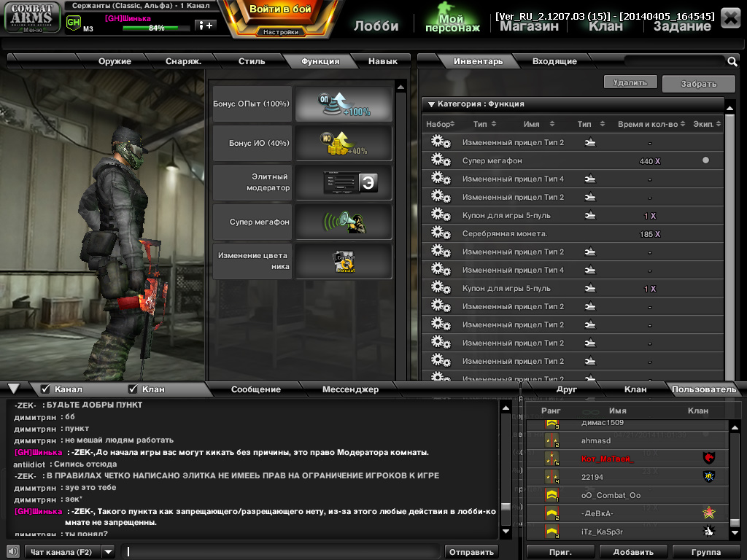747x560 pixels.
Task: Click down arrow of chat scrollbar
Action: tap(506, 531)
